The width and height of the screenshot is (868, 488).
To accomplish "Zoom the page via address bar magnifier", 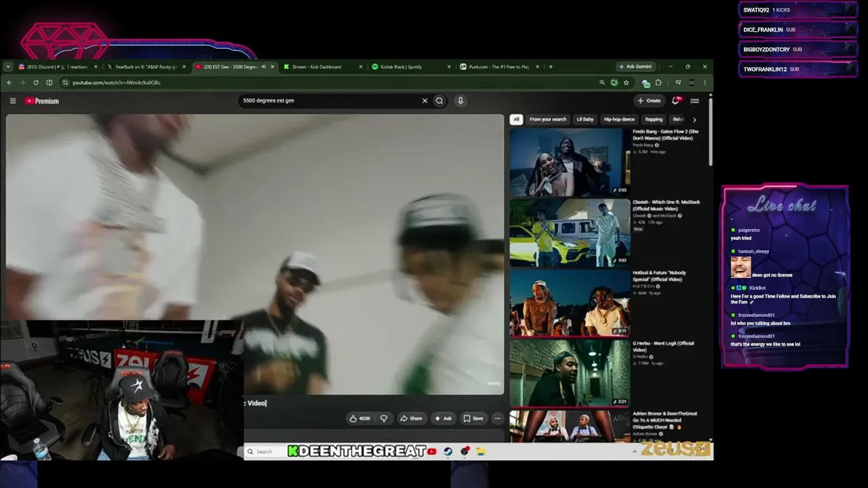I will tap(601, 83).
